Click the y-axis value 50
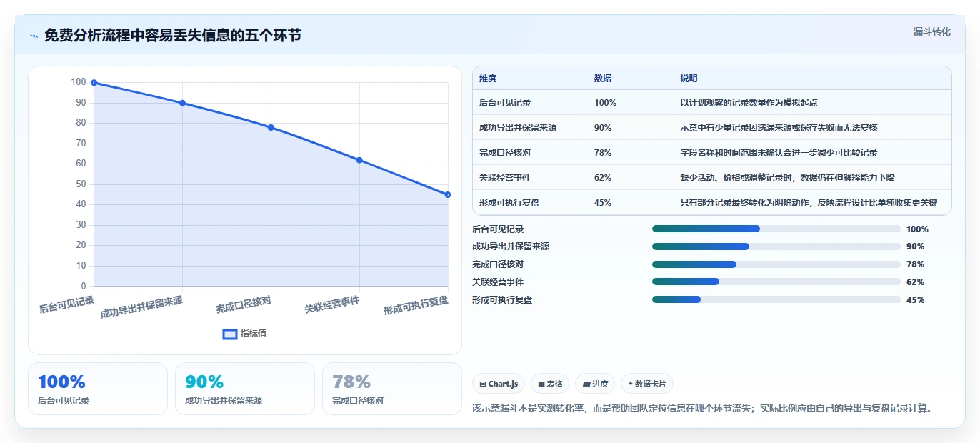 coord(81,184)
